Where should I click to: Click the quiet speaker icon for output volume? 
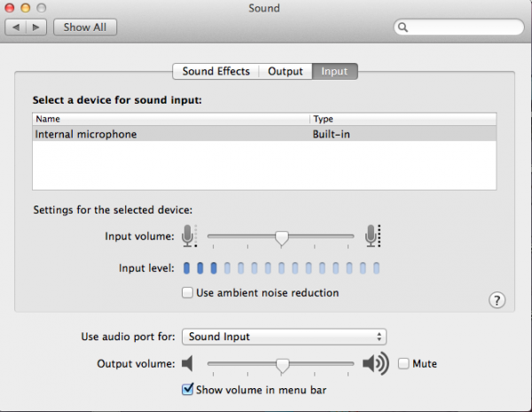187,363
